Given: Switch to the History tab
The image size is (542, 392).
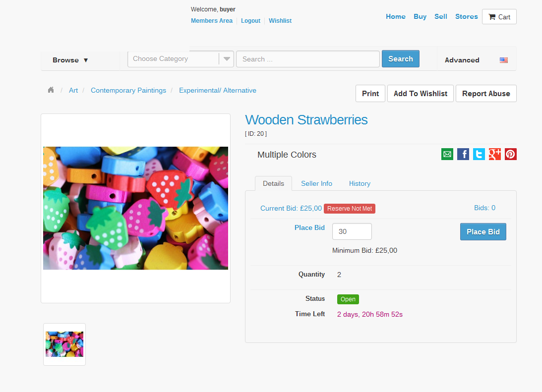Looking at the screenshot, I should click(x=360, y=183).
